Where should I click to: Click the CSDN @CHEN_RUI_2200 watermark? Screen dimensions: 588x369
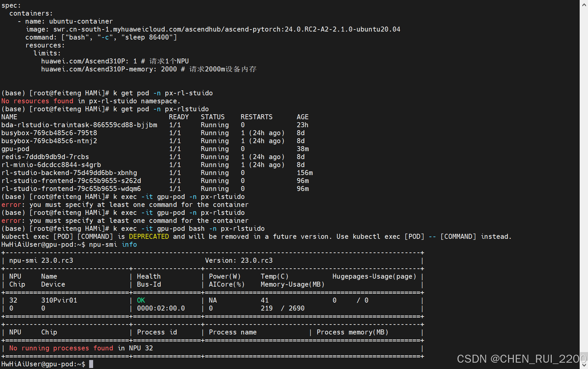[x=520, y=359]
